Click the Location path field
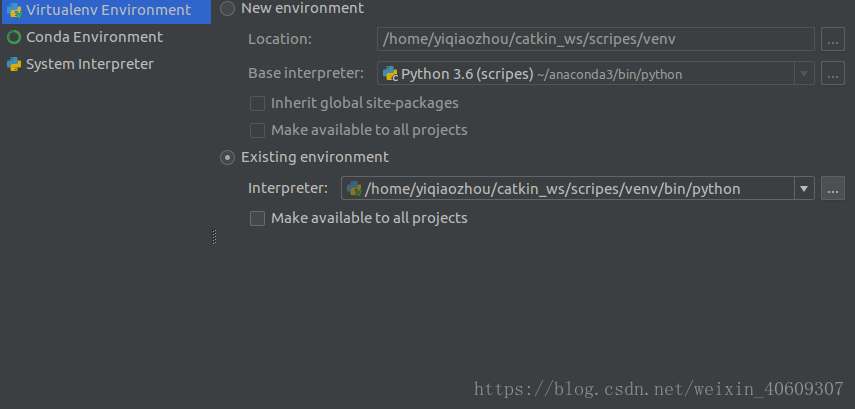This screenshot has height=409, width=855. pyautogui.click(x=595, y=39)
